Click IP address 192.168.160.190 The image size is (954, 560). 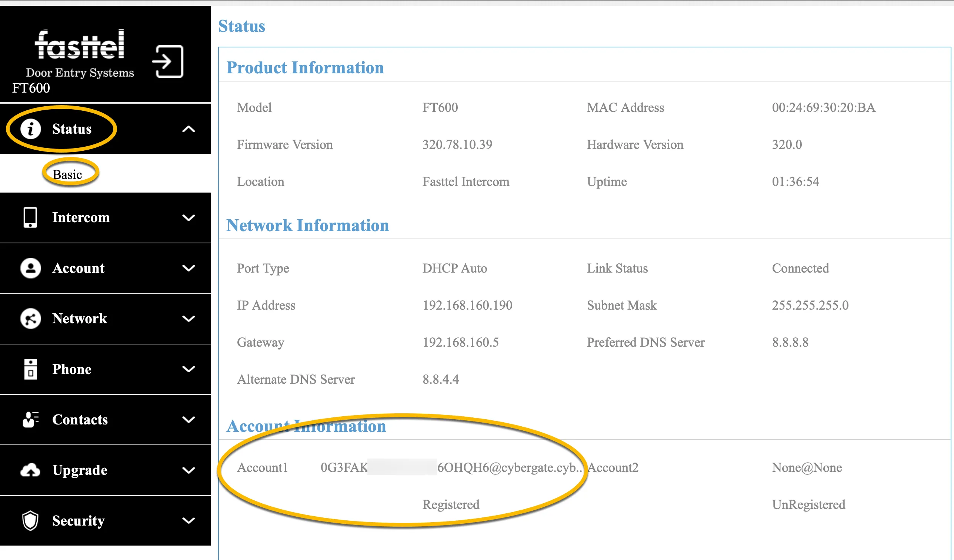[x=467, y=305]
